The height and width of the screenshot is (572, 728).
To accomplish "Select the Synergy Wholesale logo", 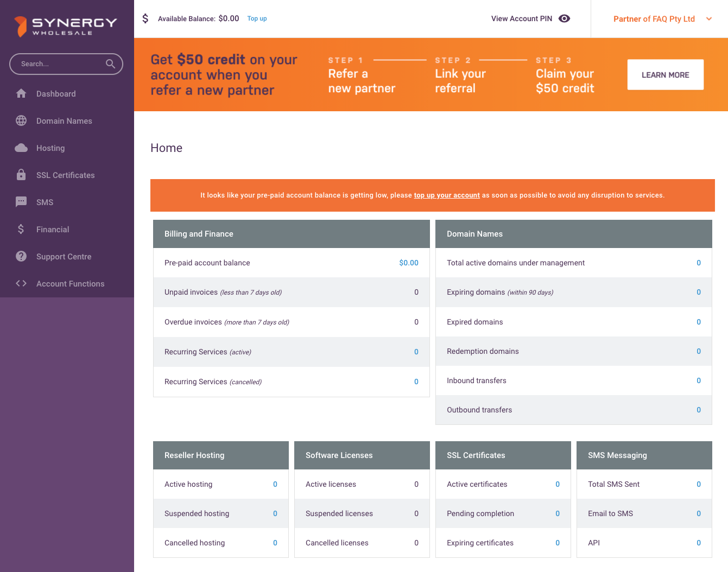I will (x=66, y=26).
